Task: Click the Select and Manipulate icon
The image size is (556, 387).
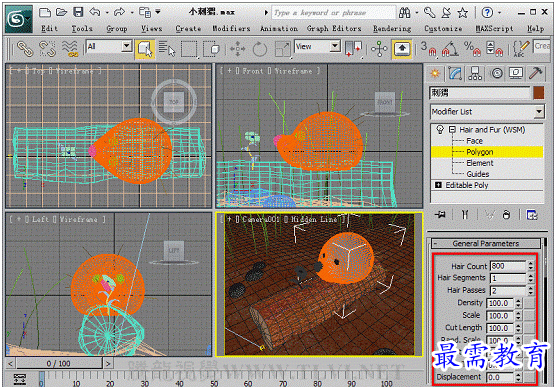Action: click(379, 49)
